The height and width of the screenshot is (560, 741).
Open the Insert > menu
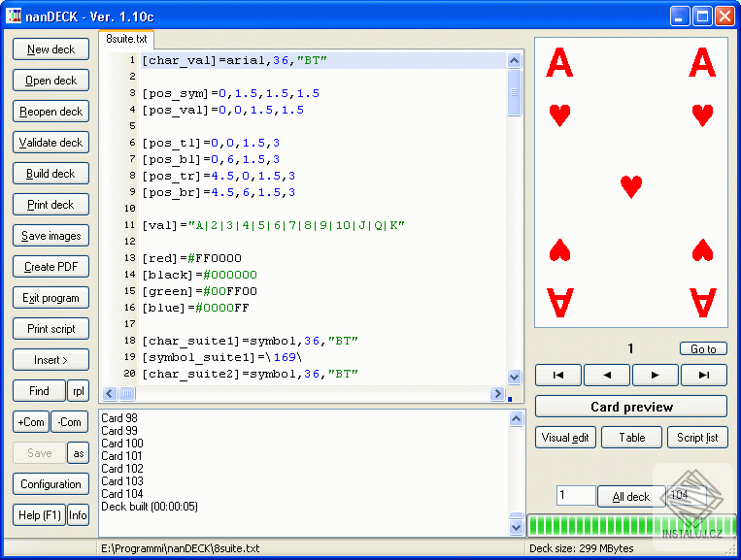click(x=51, y=360)
